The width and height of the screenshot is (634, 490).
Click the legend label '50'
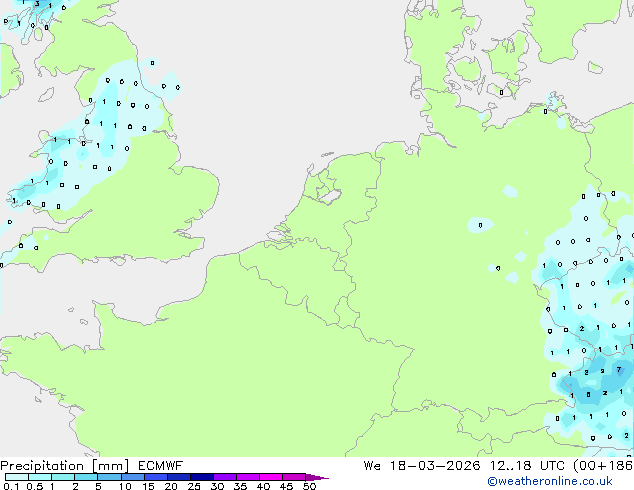(309, 486)
